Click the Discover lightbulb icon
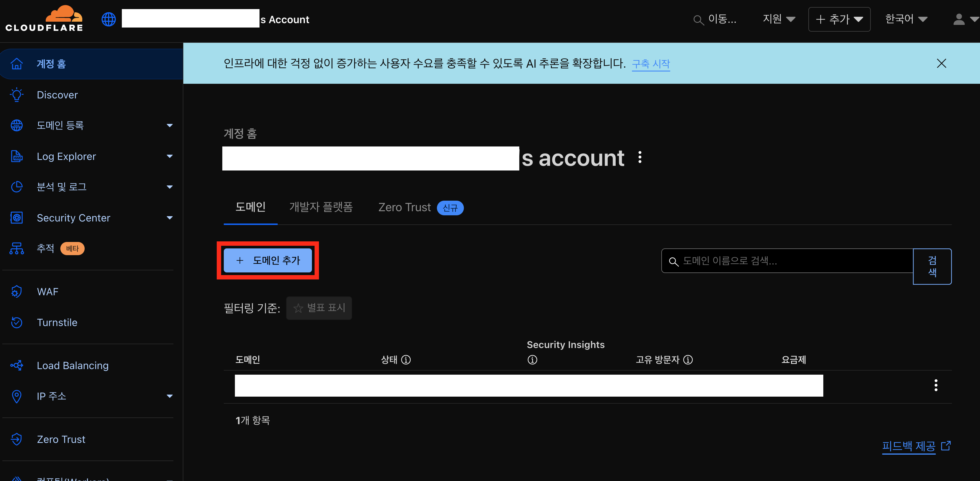The height and width of the screenshot is (481, 980). [16, 95]
